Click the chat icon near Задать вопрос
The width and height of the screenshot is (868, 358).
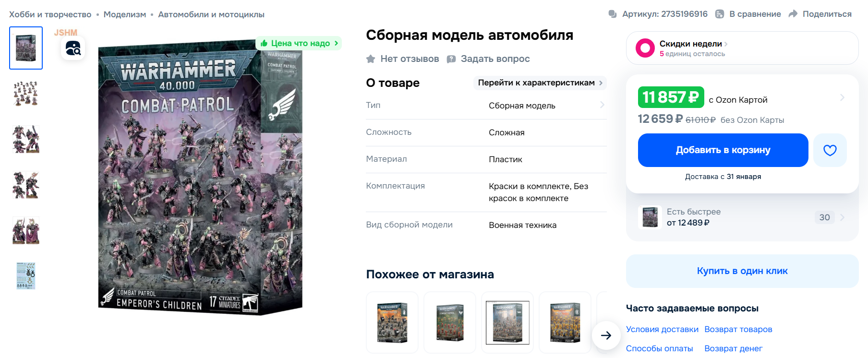click(x=451, y=59)
